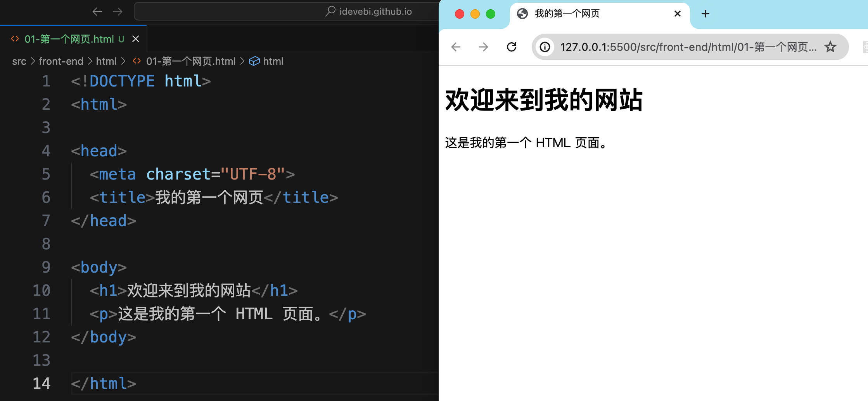Click the browser forward arrow
The image size is (868, 401).
coord(484,47)
